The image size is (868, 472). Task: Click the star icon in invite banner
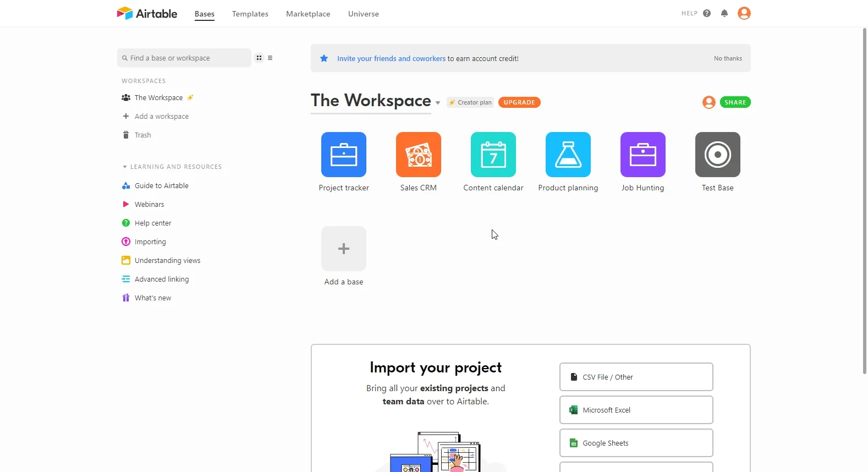point(324,58)
